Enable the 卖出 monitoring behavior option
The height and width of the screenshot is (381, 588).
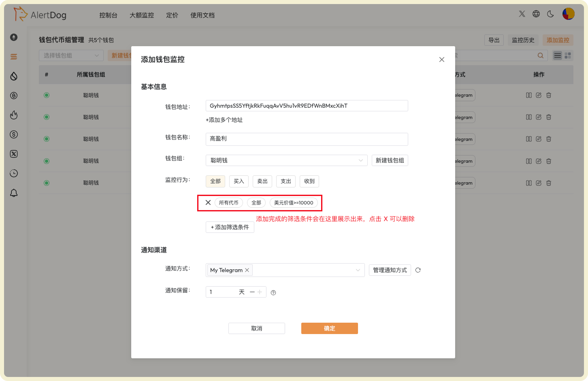point(262,181)
